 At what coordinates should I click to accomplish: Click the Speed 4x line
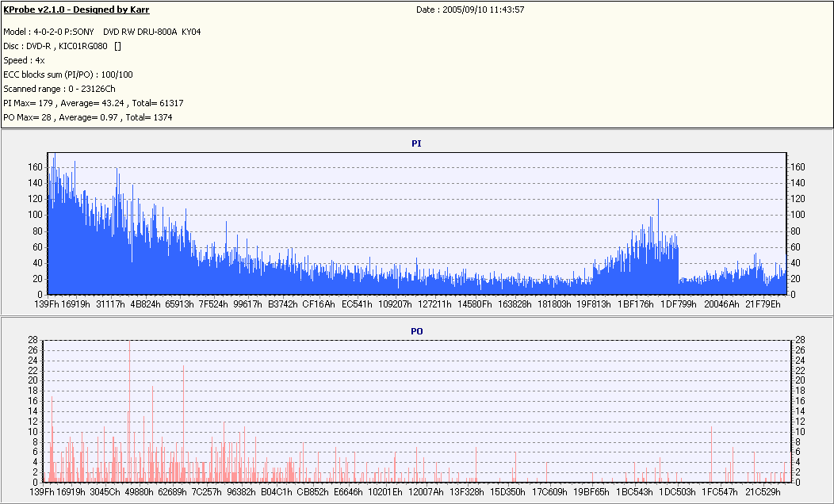click(x=24, y=60)
